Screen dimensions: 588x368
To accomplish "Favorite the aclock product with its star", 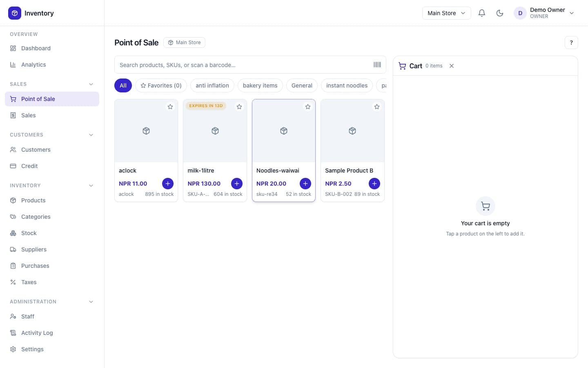I will point(170,107).
